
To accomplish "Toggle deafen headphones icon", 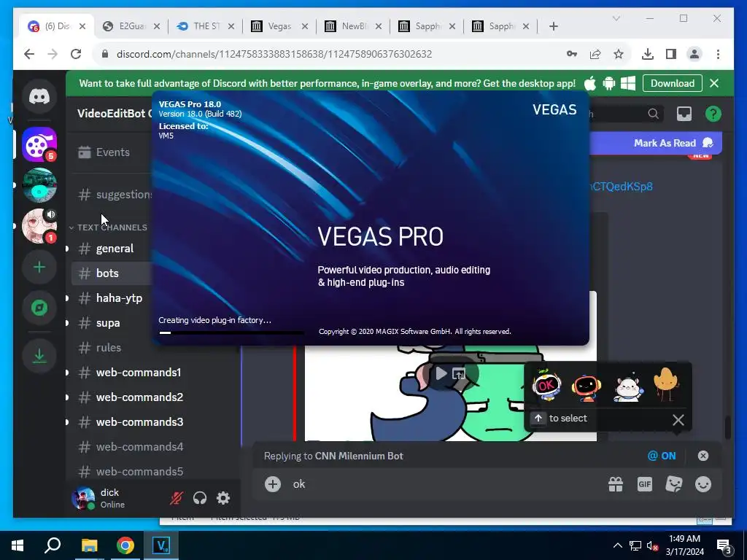I will (x=200, y=498).
